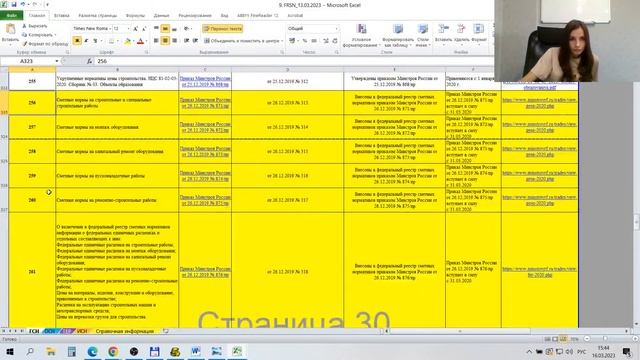Click the fill color paint bucket swatch
Viewport: 640px width, 360px height.
pyautogui.click(x=127, y=41)
